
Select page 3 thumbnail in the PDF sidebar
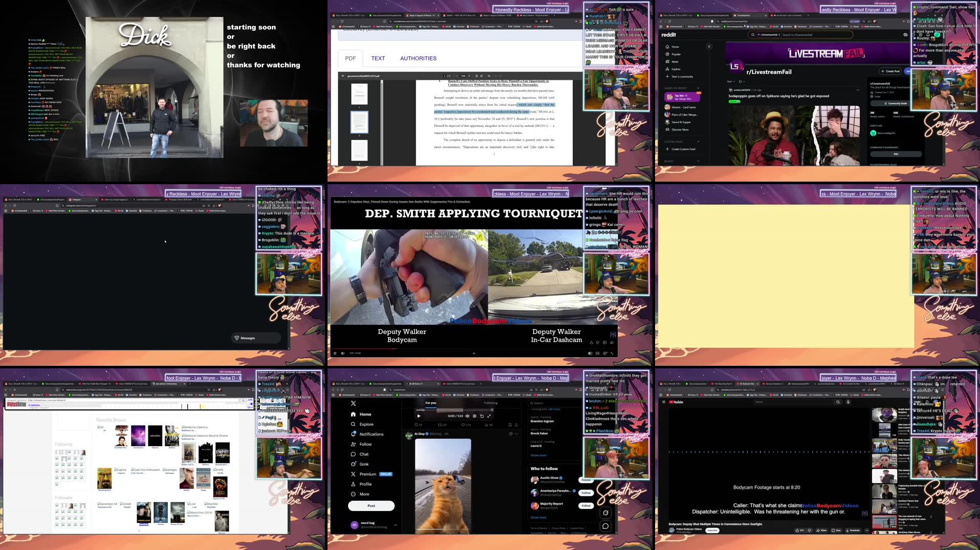coord(360,150)
